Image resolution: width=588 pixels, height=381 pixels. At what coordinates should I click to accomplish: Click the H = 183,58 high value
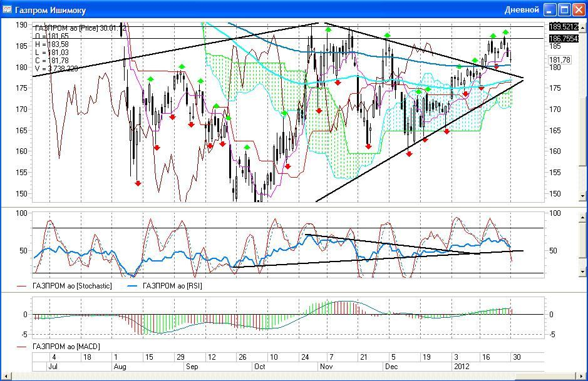(x=52, y=44)
